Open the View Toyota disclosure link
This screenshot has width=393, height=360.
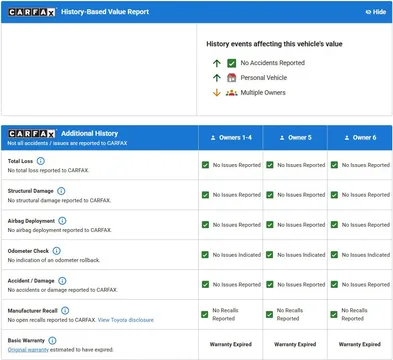pos(126,320)
